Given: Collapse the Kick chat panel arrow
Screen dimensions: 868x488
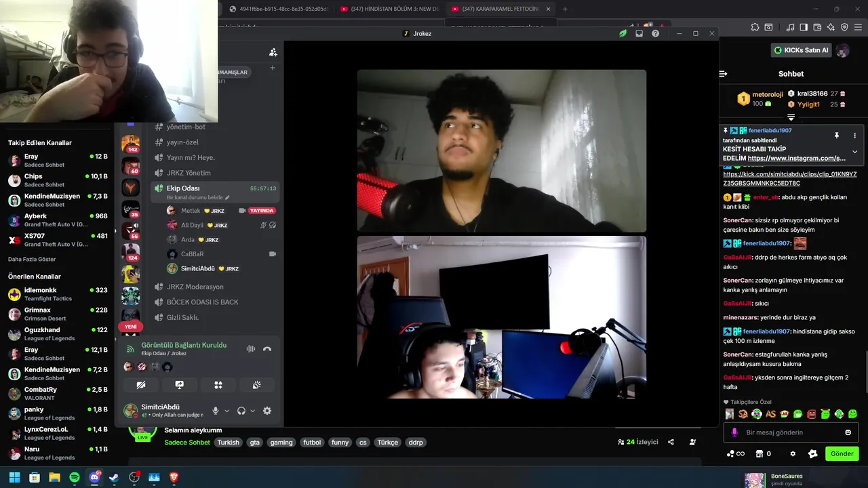Looking at the screenshot, I should [x=723, y=74].
